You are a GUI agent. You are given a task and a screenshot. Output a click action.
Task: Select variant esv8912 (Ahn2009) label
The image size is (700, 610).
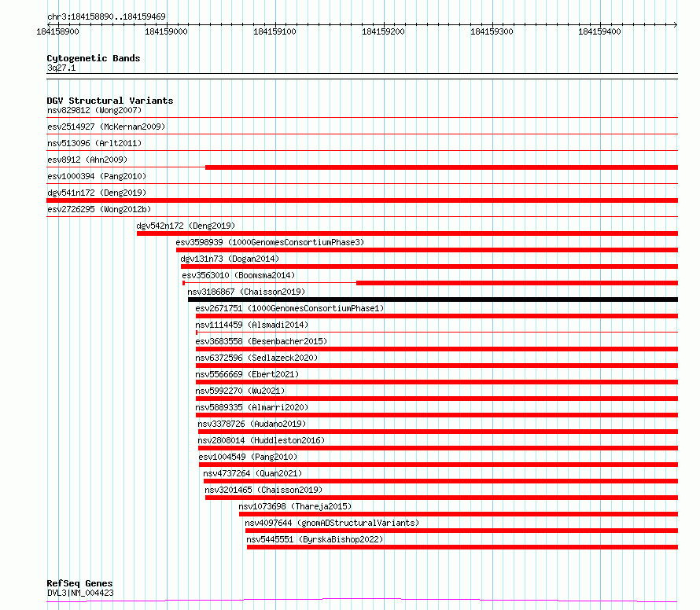coord(87,160)
